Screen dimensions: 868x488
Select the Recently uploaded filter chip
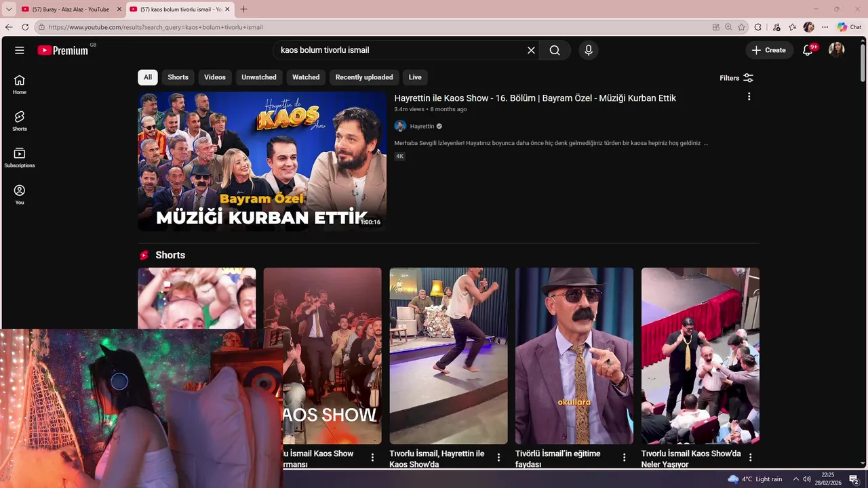[x=364, y=77]
